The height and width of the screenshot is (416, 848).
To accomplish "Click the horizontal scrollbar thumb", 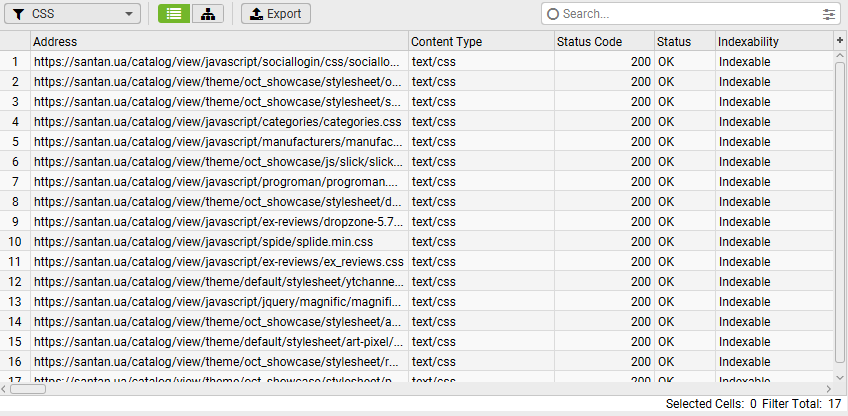I will pyautogui.click(x=30, y=389).
